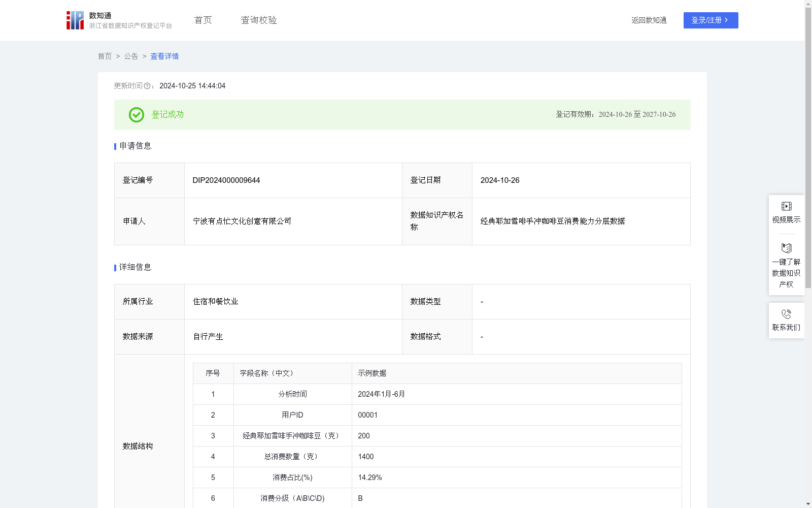The width and height of the screenshot is (812, 508).
Task: Click example value 2024年1月-6月
Action: point(381,394)
